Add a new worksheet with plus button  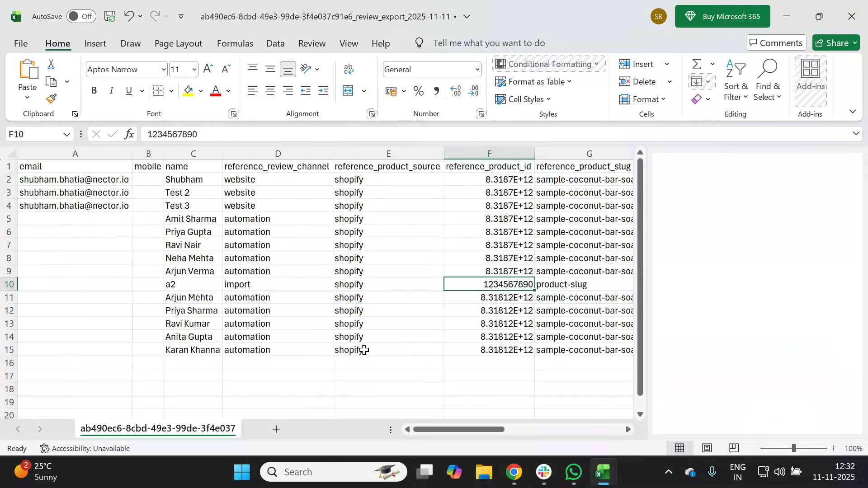tap(276, 429)
